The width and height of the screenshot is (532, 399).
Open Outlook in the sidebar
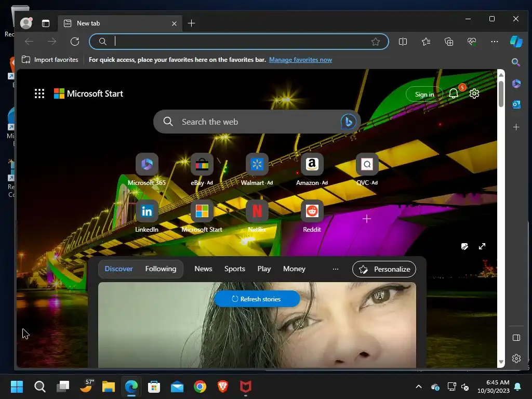(516, 104)
